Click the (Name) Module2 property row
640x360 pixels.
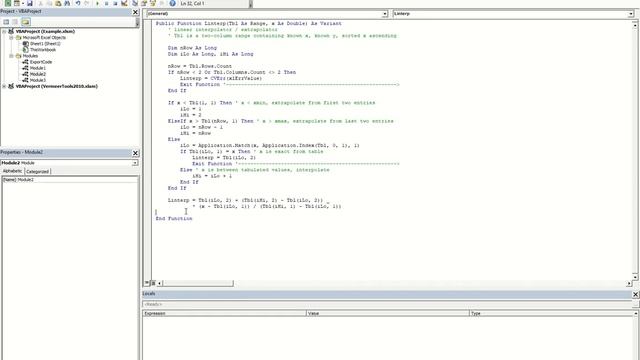tap(70, 180)
